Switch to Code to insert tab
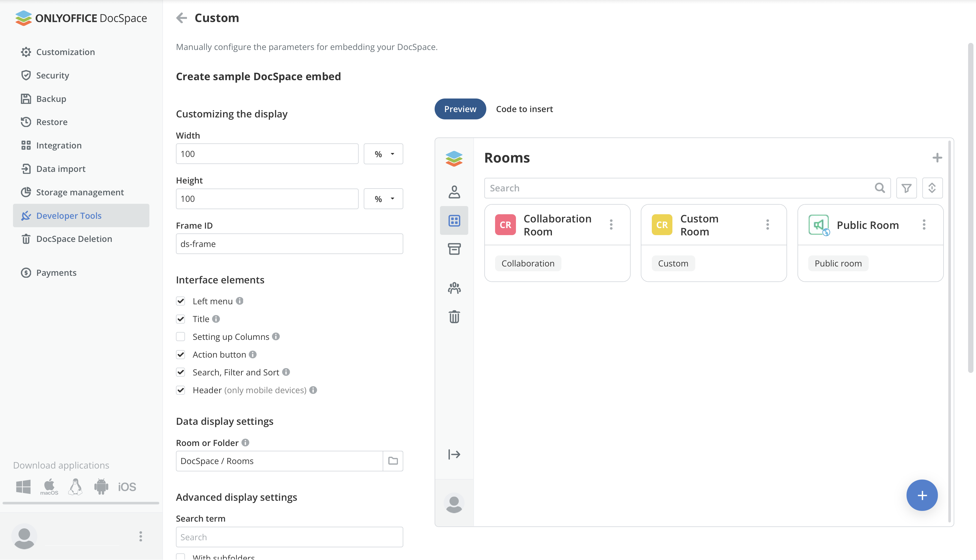 (524, 109)
